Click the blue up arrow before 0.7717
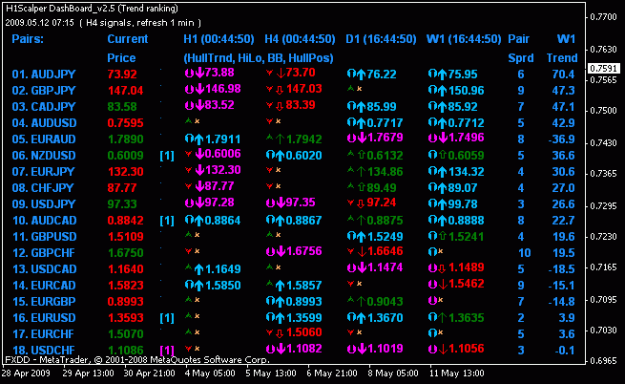The height and width of the screenshot is (384, 625). (361, 123)
